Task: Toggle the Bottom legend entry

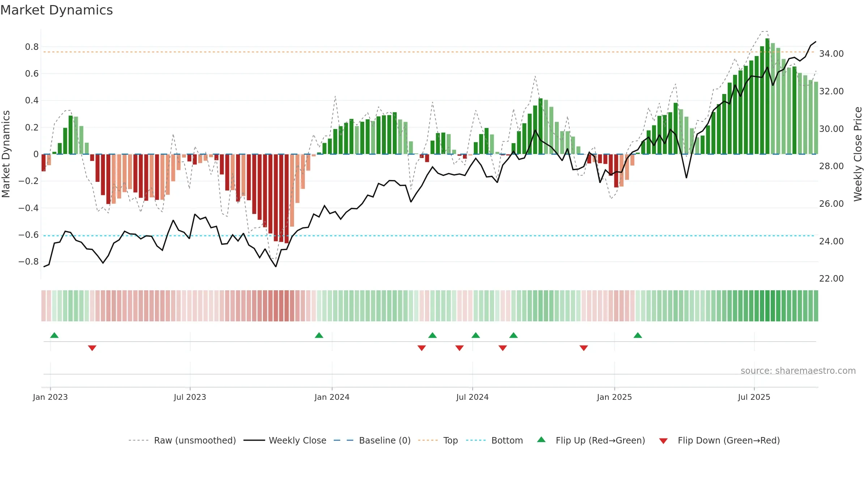Action: pos(494,440)
